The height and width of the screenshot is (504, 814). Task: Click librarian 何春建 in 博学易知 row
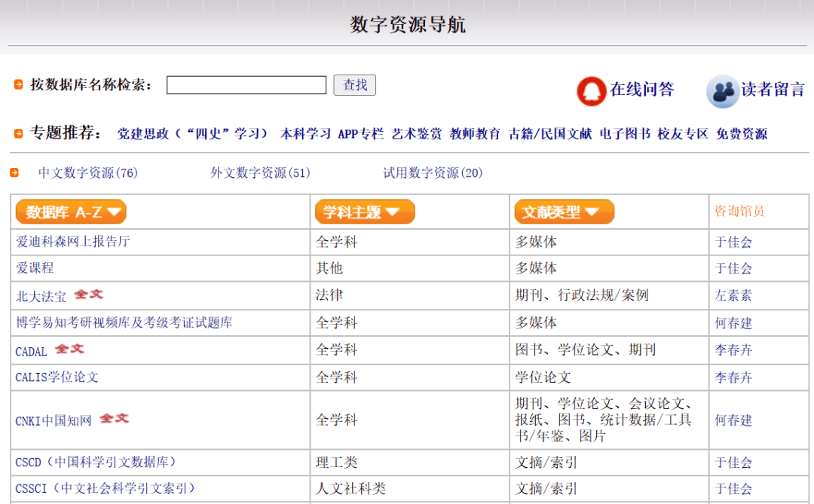coord(733,323)
